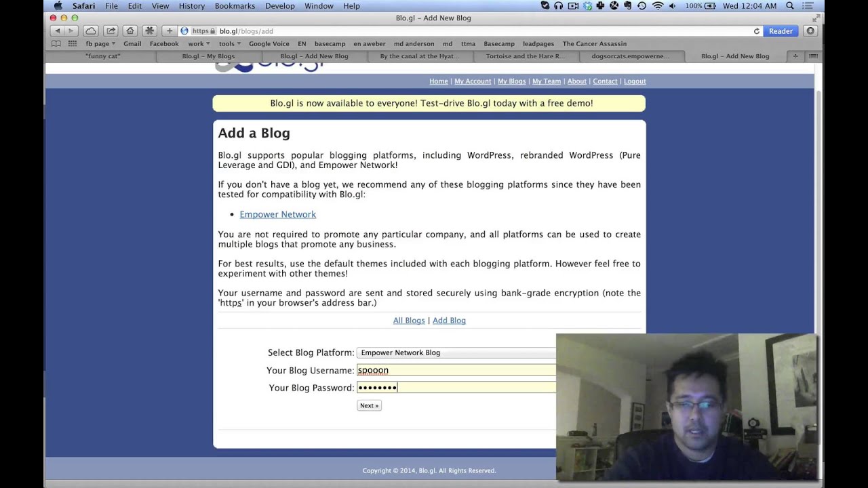868x488 pixels.
Task: Open the Gmail bookmark
Action: (132, 44)
